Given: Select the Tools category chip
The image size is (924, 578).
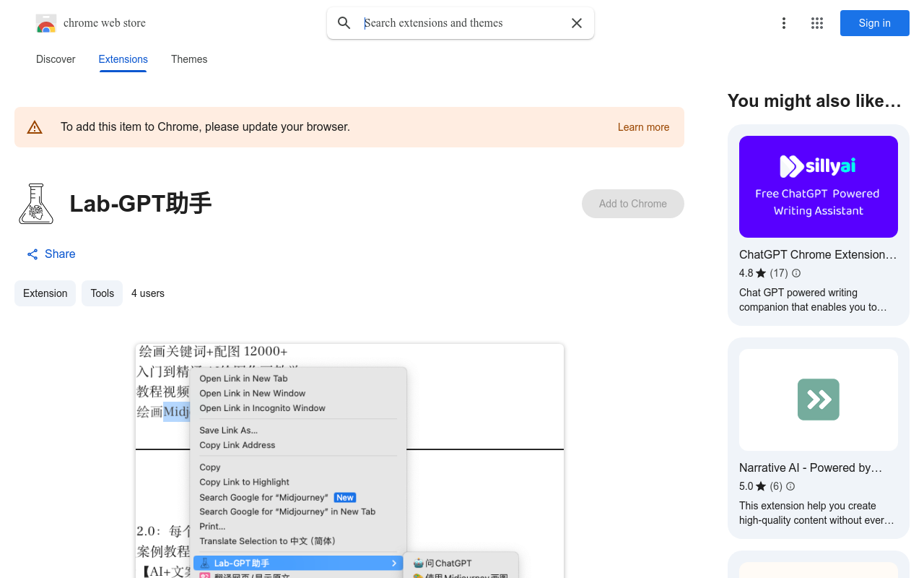Looking at the screenshot, I should (x=102, y=293).
